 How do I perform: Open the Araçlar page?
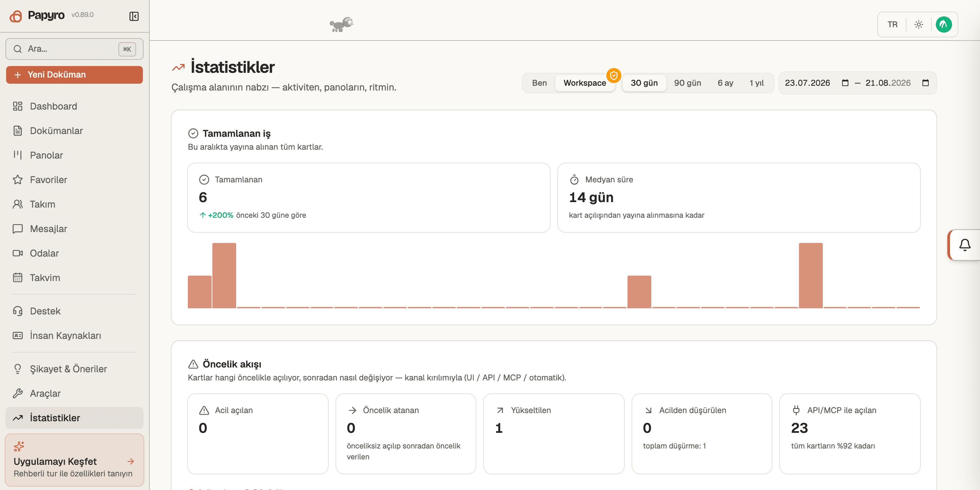pos(75,393)
